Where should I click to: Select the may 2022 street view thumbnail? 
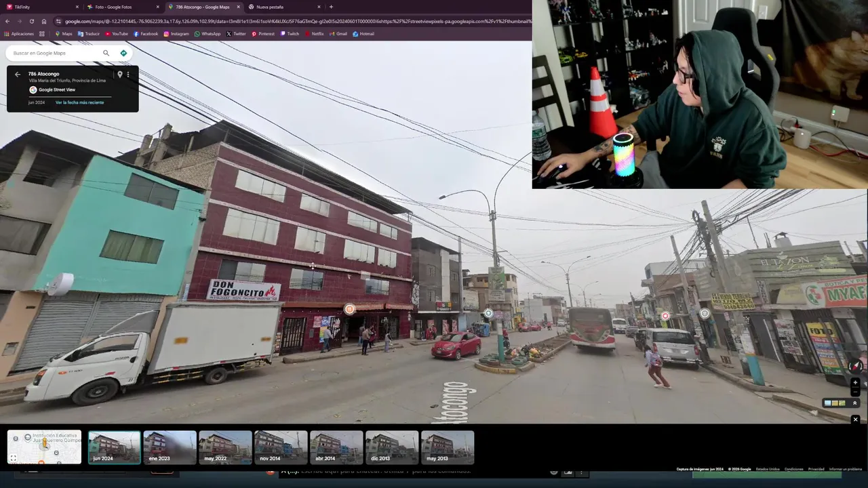tap(225, 447)
